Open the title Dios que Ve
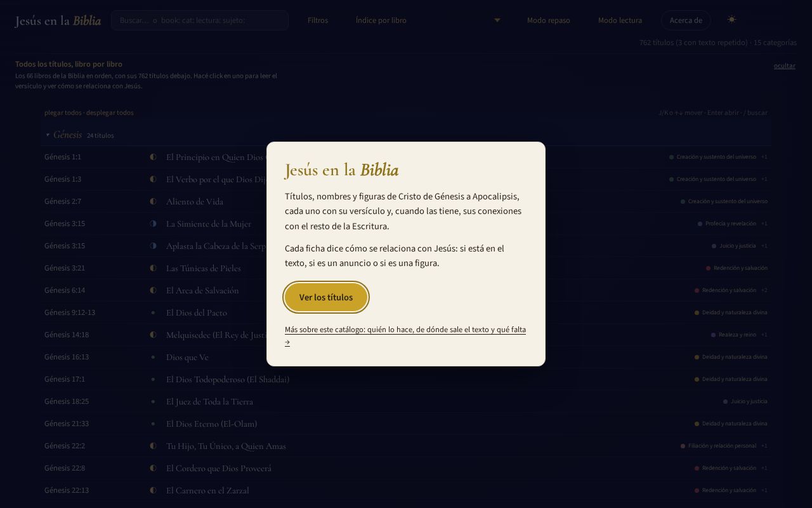 pos(187,357)
